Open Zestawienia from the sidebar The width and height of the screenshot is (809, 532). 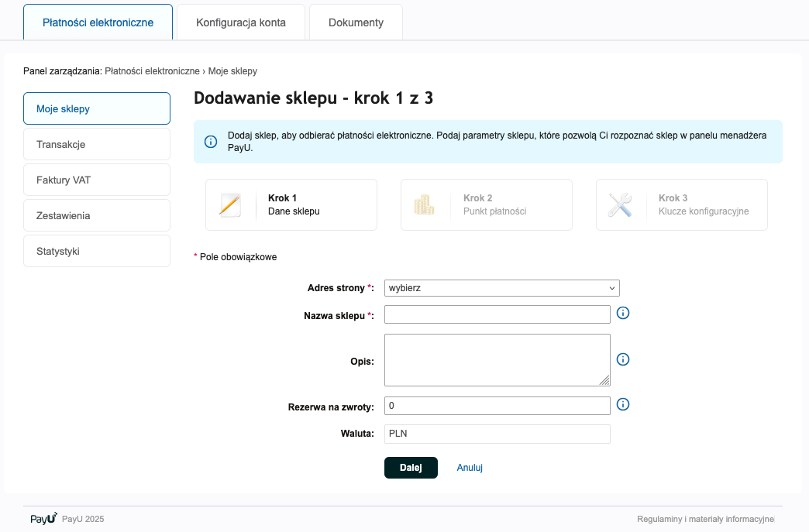coord(97,215)
